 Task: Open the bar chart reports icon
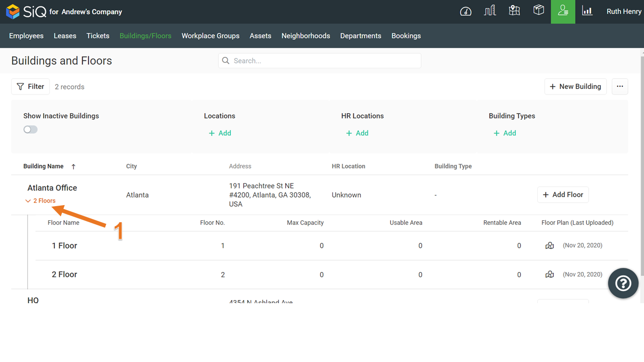pyautogui.click(x=587, y=11)
